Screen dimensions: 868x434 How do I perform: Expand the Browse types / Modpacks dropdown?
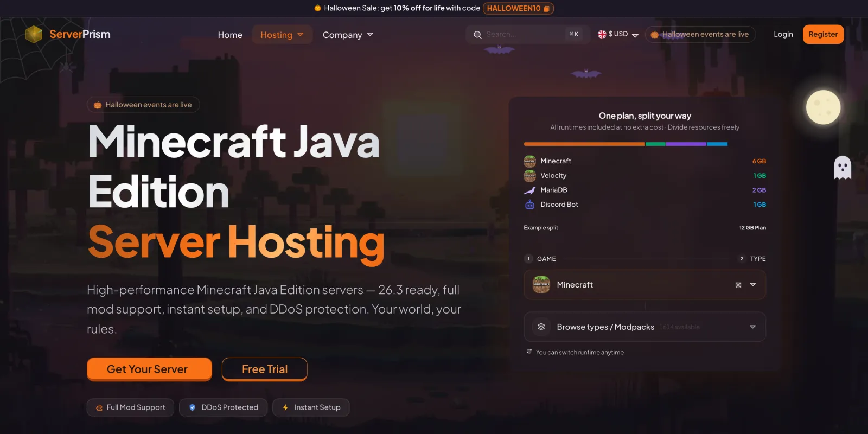753,327
